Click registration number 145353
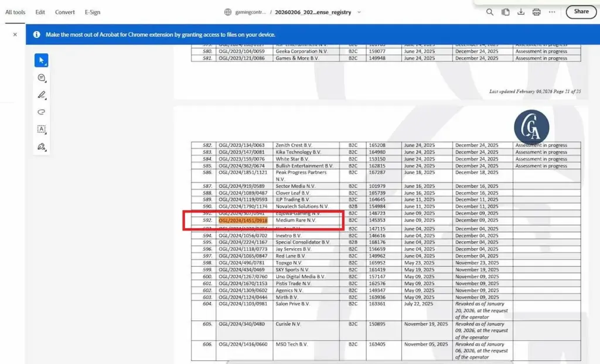The image size is (600, 364). [x=377, y=220]
